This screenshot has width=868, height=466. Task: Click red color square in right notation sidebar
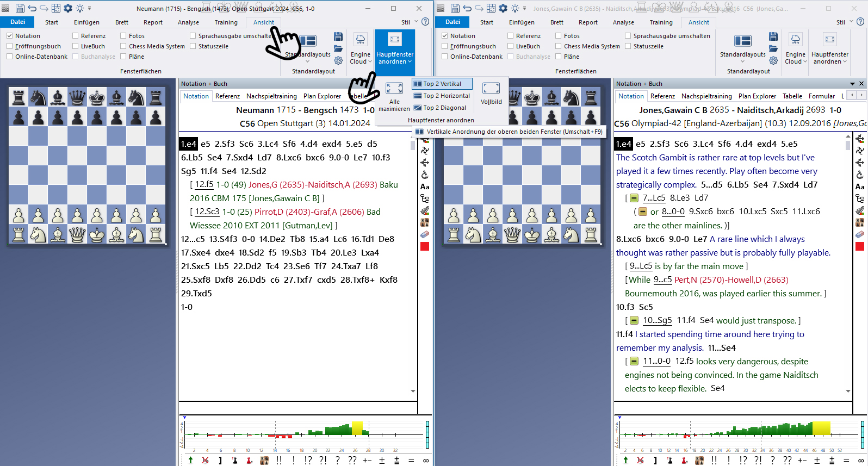point(860,247)
